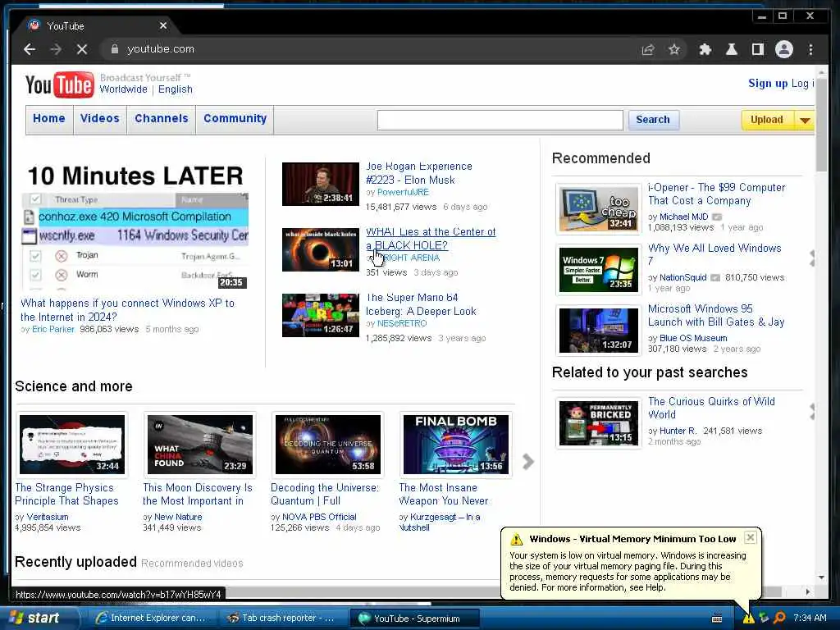Click the share page icon in address bar
This screenshot has height=630, width=840.
648,49
